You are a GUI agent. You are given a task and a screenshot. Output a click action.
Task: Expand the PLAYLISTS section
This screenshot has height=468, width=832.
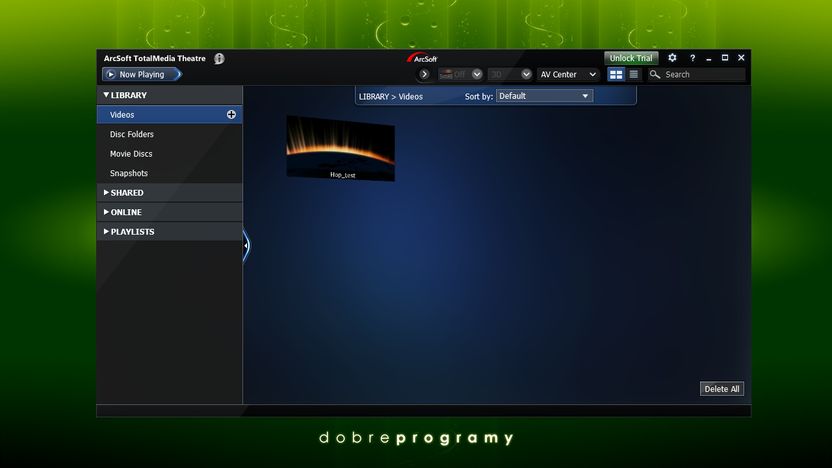(169, 232)
